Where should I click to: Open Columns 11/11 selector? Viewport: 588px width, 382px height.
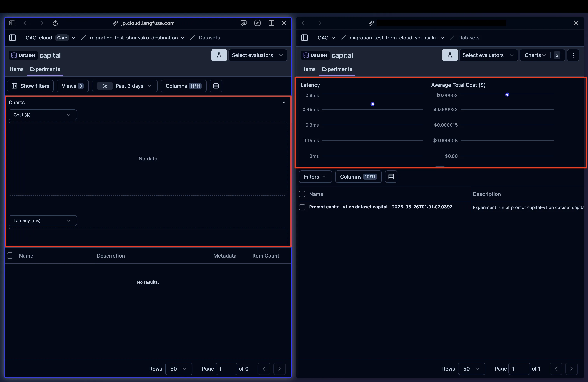point(184,86)
